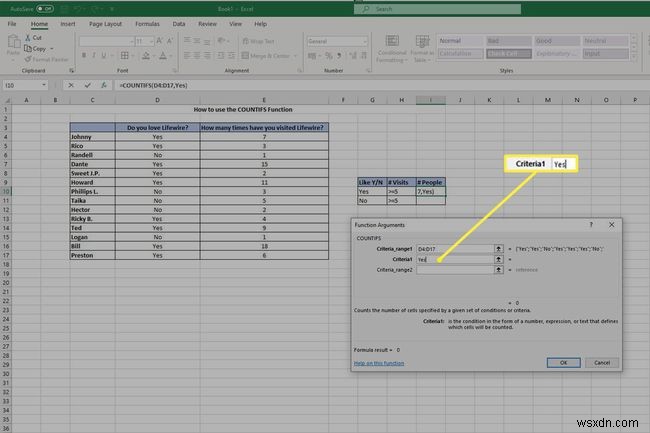650x433 pixels.
Task: Click the Accounting Number Format icon
Action: 312,56
